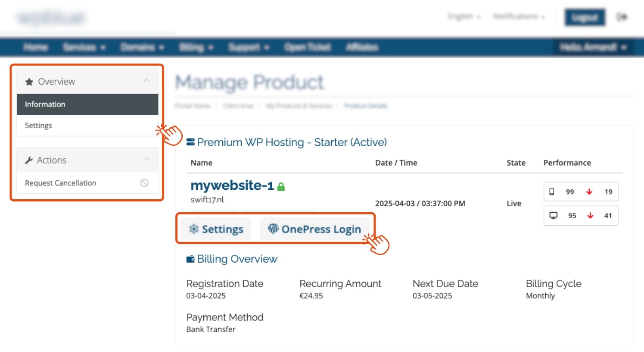Click the sign-out arrow icon beside Logout
The width and height of the screenshot is (644, 352).
pos(622,17)
